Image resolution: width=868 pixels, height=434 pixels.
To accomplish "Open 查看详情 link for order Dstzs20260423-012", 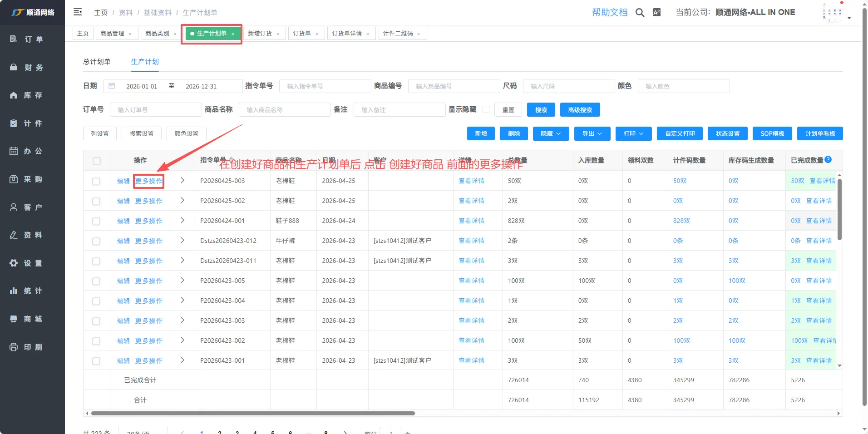I will (x=471, y=241).
